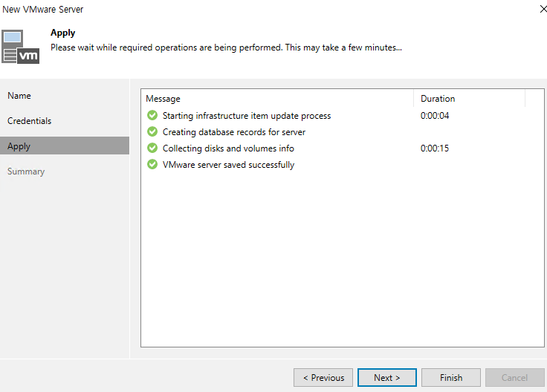Click the 'Please wait while required operations' description
The height and width of the screenshot is (392, 547).
(226, 48)
